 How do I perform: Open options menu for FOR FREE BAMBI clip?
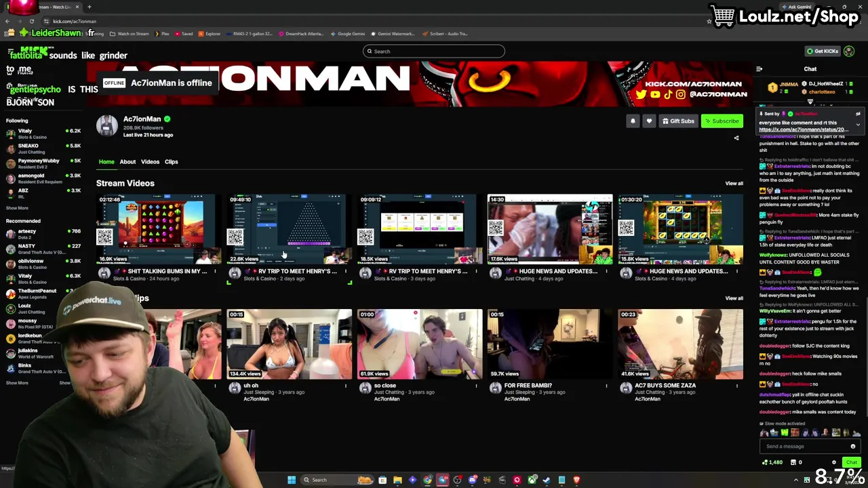coord(607,386)
